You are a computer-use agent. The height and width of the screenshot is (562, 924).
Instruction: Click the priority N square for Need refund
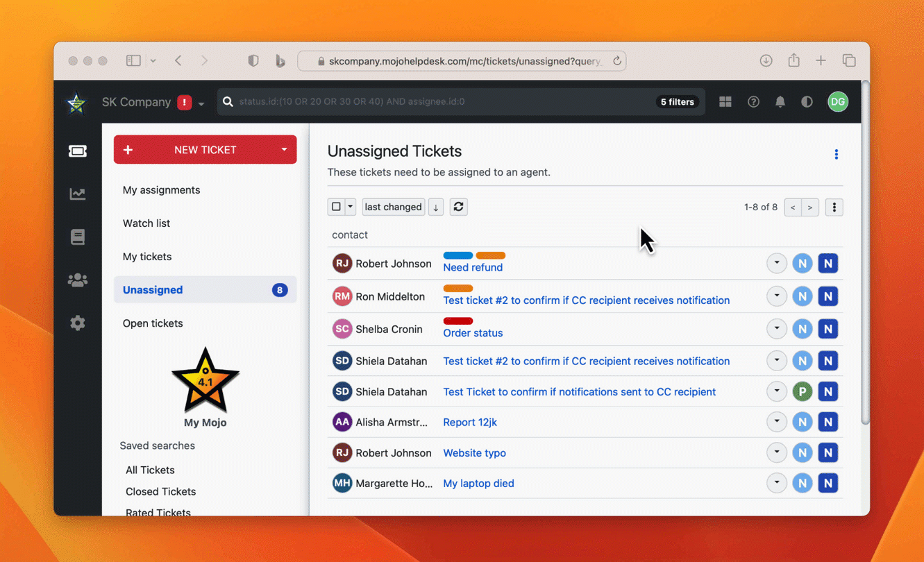pyautogui.click(x=828, y=264)
